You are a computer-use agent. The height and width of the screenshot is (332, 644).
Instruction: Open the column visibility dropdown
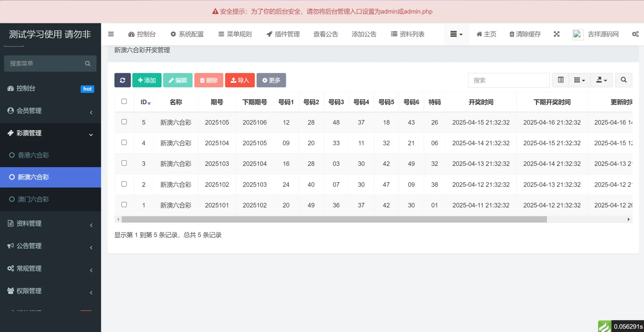[x=580, y=80]
